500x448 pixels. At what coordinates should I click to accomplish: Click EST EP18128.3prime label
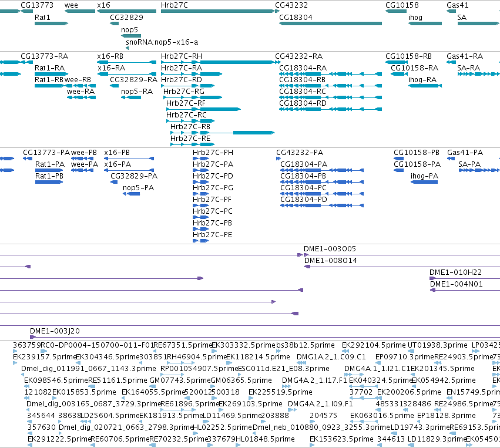pos(447,416)
